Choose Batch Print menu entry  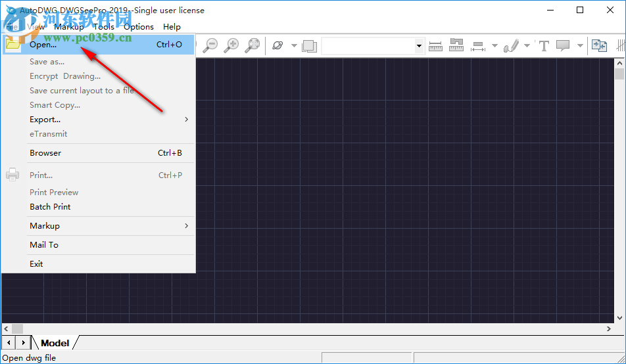click(x=98, y=207)
